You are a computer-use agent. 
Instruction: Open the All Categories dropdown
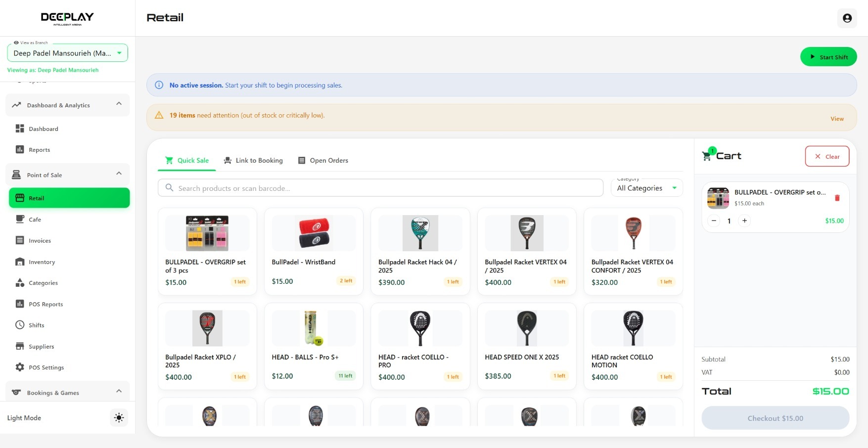click(646, 188)
